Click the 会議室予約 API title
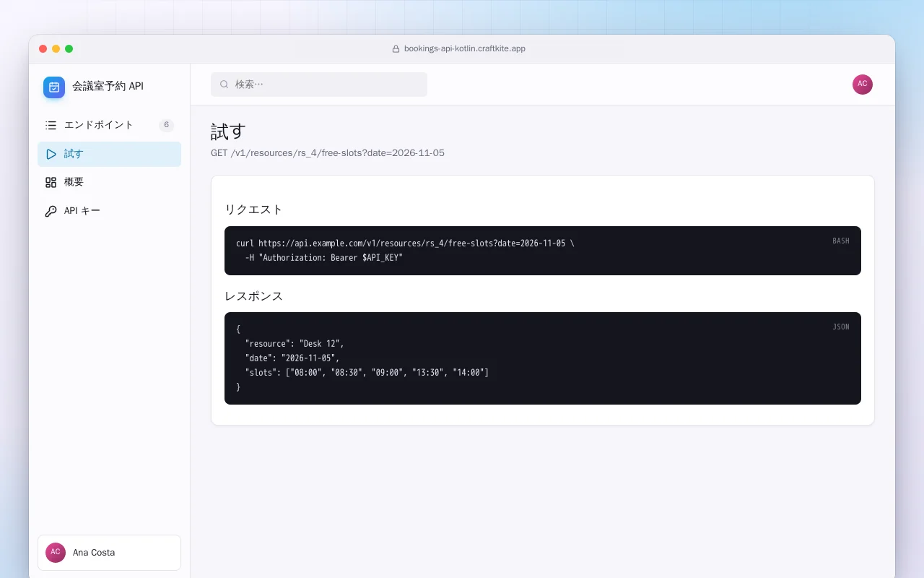Image resolution: width=924 pixels, height=578 pixels. coord(108,87)
